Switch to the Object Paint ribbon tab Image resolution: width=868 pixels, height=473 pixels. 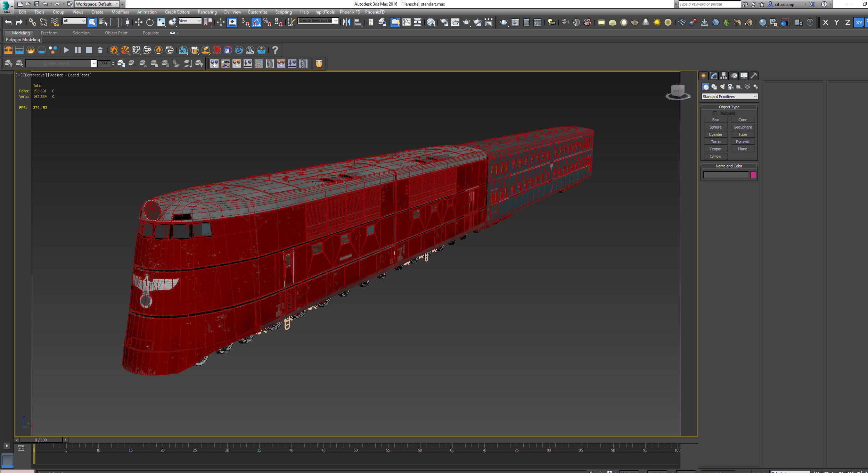[x=116, y=33]
